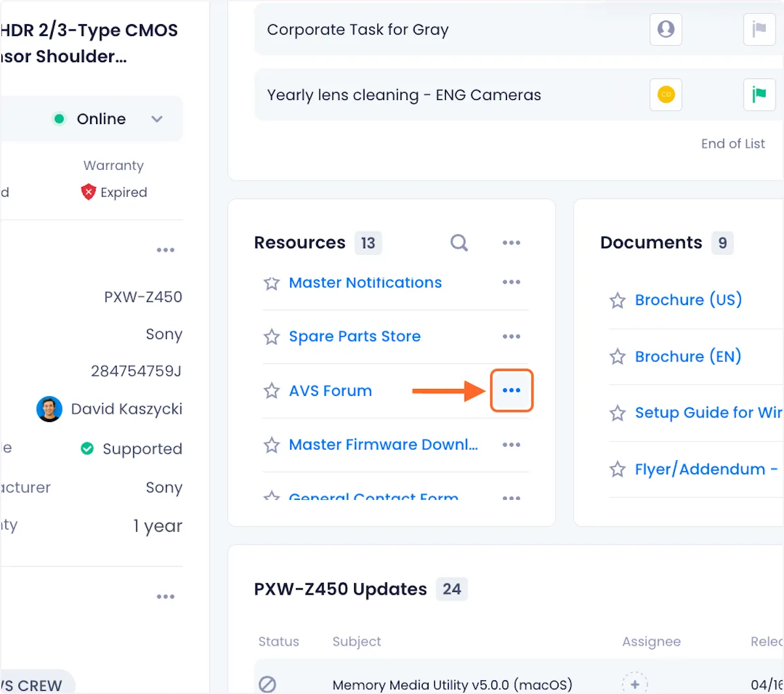Open more options below the 1 year field
784x694 pixels.
click(165, 597)
